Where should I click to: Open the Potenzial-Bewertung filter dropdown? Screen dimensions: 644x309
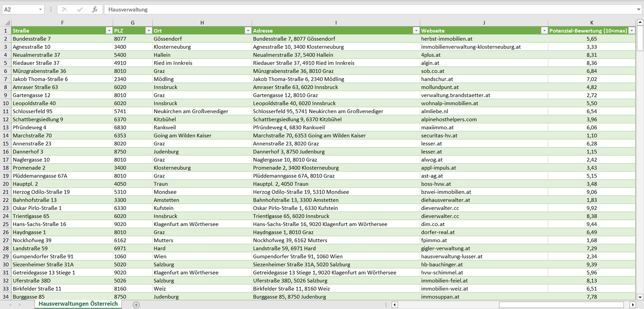click(x=632, y=30)
